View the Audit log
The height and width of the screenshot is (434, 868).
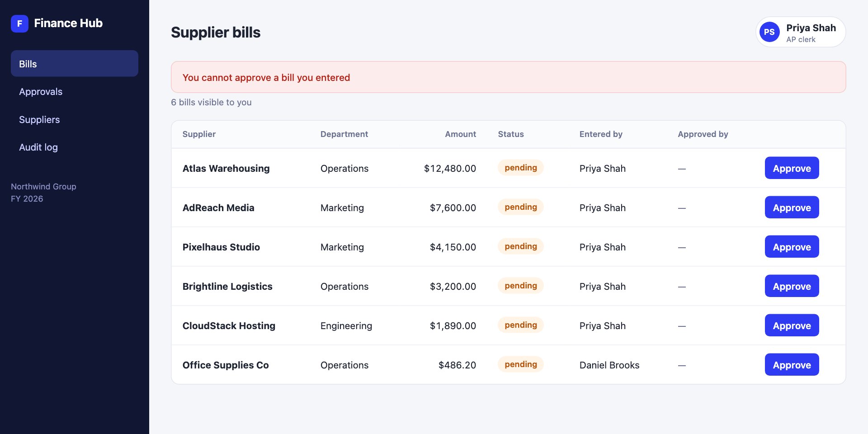click(x=75, y=147)
